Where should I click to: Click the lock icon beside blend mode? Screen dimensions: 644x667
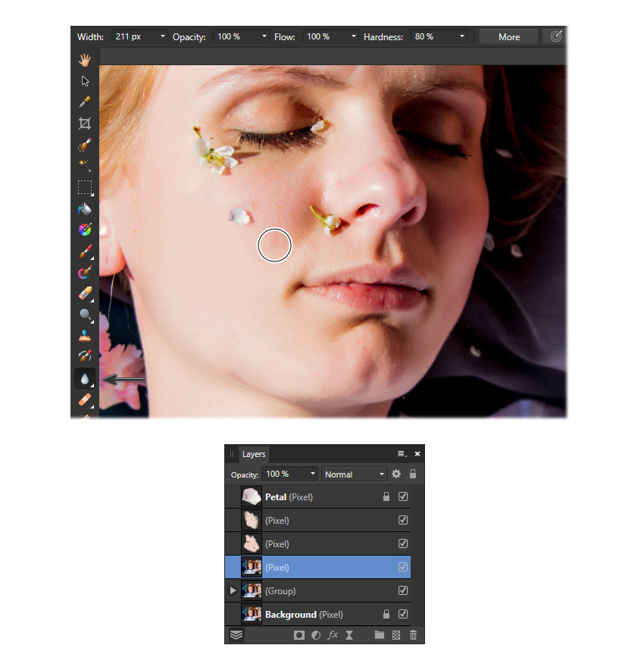click(x=413, y=474)
